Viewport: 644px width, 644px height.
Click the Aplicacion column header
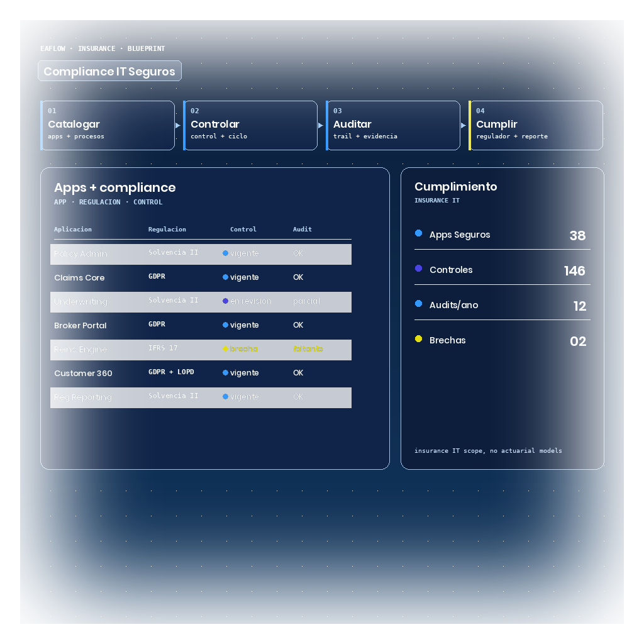(x=73, y=229)
